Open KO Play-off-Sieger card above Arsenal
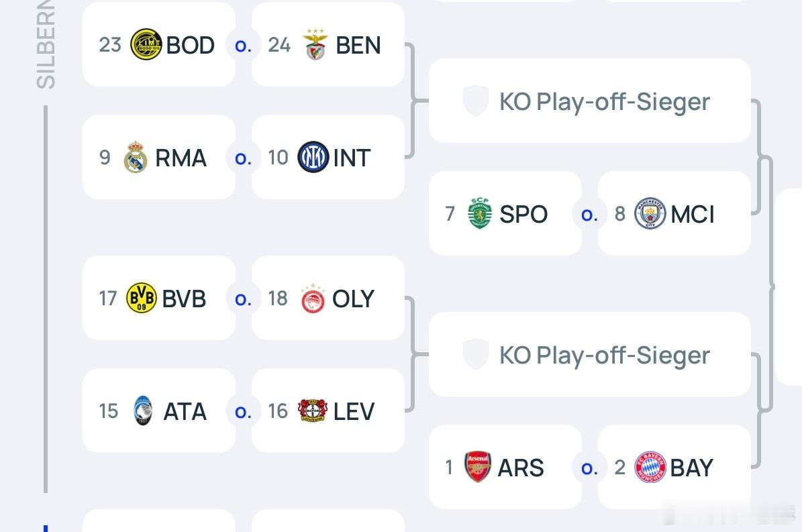 (589, 355)
